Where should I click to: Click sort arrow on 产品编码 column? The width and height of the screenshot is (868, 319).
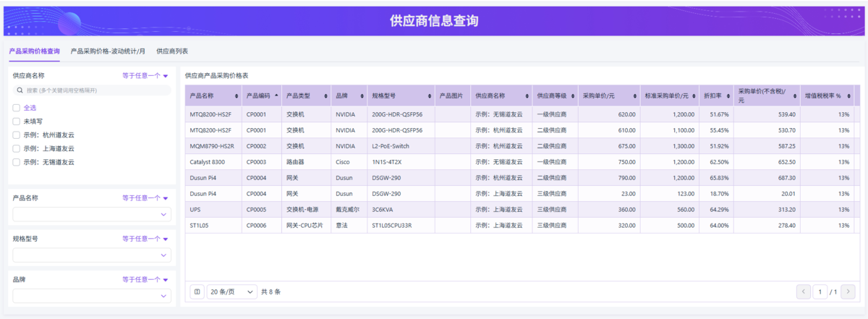coord(276,95)
